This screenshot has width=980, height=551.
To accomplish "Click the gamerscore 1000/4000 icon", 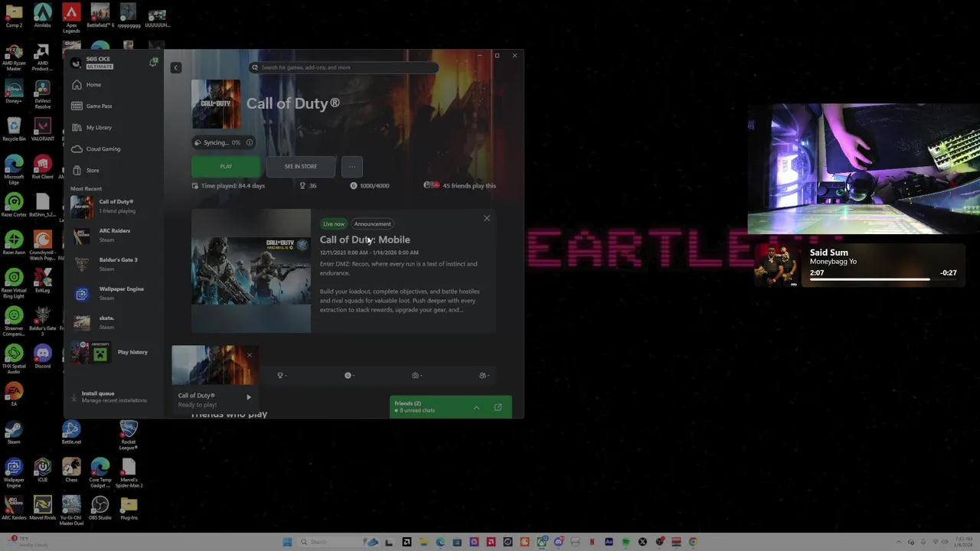I will (354, 185).
